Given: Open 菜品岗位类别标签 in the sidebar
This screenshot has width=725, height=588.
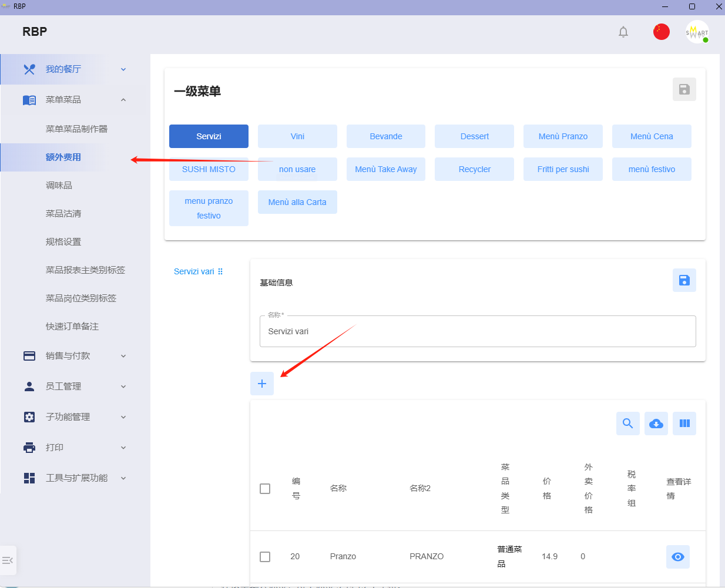Looking at the screenshot, I should tap(81, 298).
